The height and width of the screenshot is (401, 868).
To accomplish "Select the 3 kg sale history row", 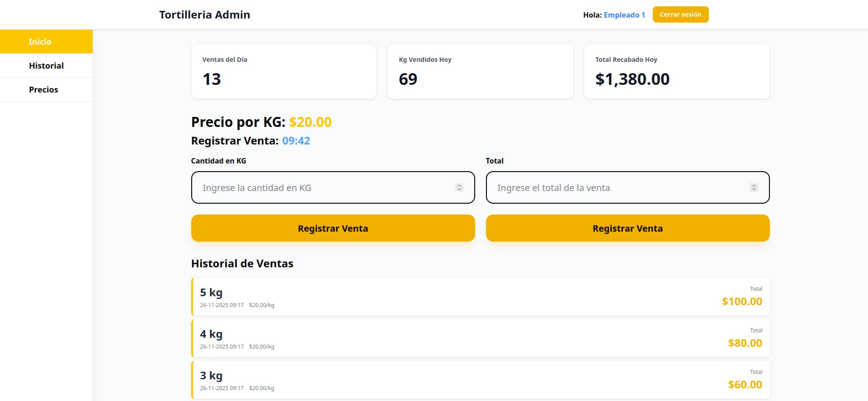I will (x=481, y=380).
